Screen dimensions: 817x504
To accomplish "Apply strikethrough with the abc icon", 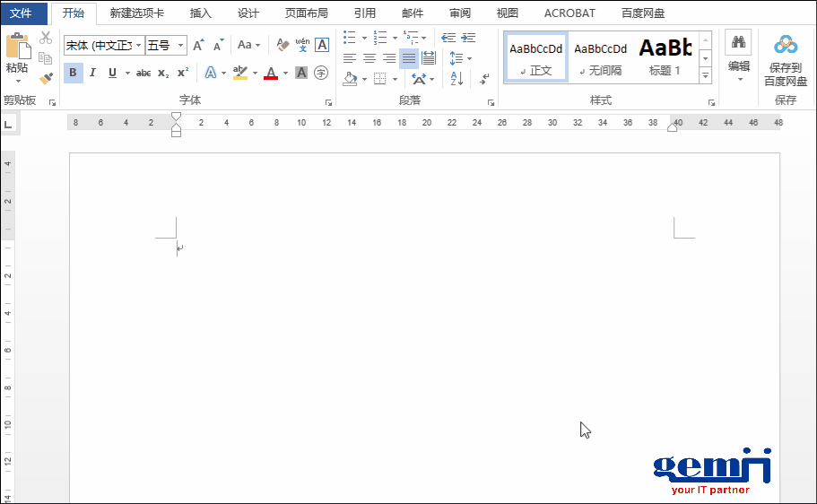I will [x=143, y=74].
